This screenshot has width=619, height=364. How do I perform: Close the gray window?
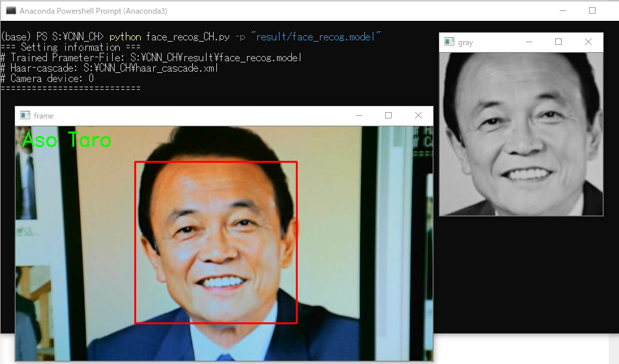(x=588, y=42)
